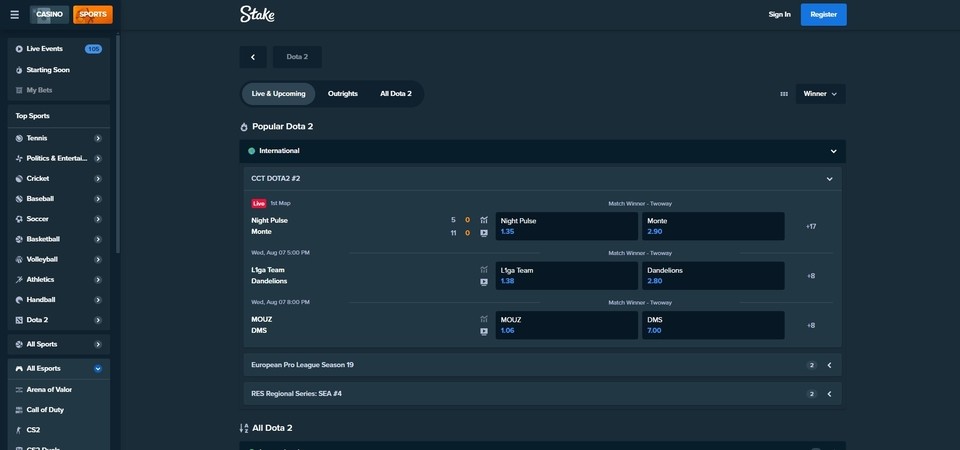Select the Live & Upcoming tab
Viewport: 960px width, 450px height.
(x=279, y=94)
